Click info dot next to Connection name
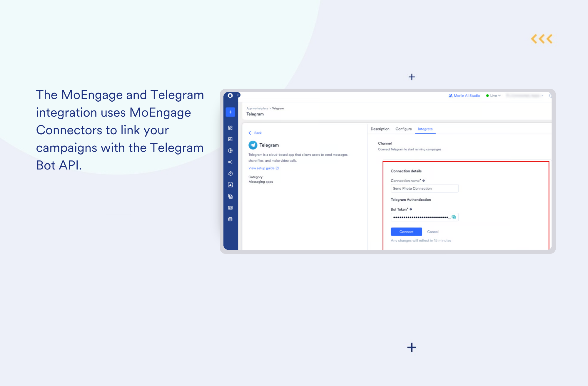Image resolution: width=588 pixels, height=386 pixels. 423,181
